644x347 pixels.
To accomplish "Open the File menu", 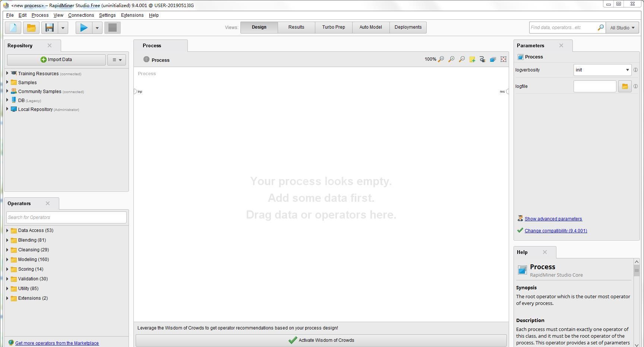I will [x=10, y=15].
